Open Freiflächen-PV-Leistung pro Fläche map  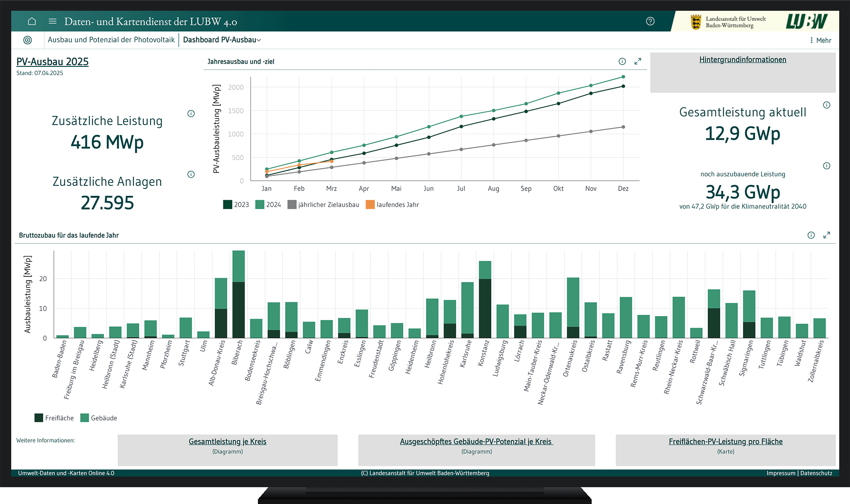(x=725, y=442)
